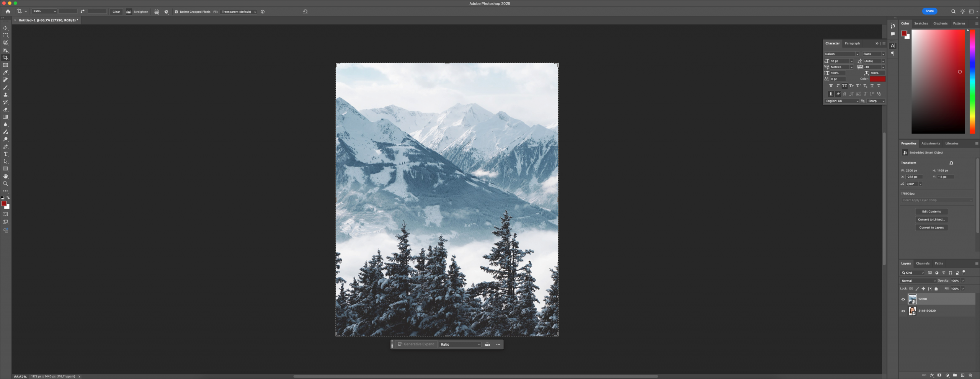This screenshot has height=379, width=980.
Task: Switch to the Adjustments tab
Action: [931, 144]
